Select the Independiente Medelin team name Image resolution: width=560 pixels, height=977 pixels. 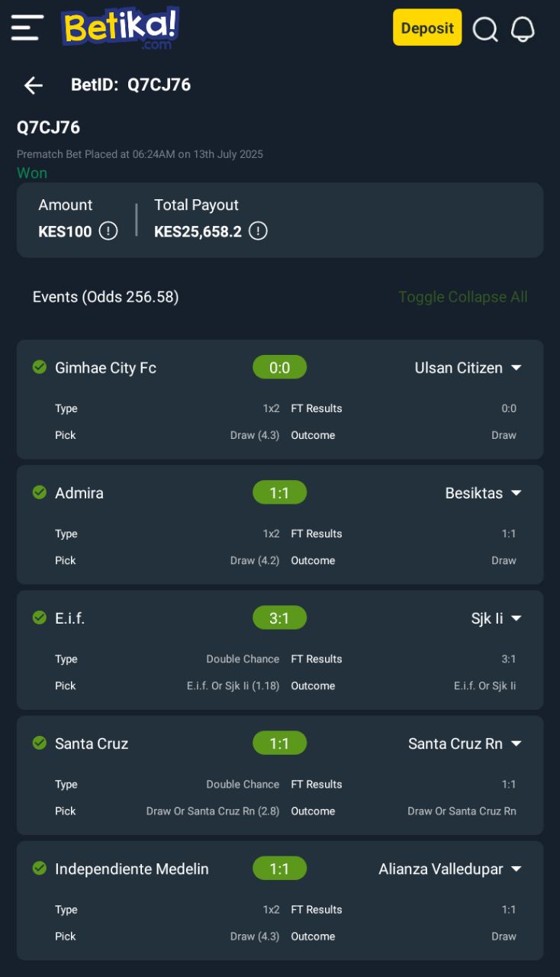click(131, 869)
